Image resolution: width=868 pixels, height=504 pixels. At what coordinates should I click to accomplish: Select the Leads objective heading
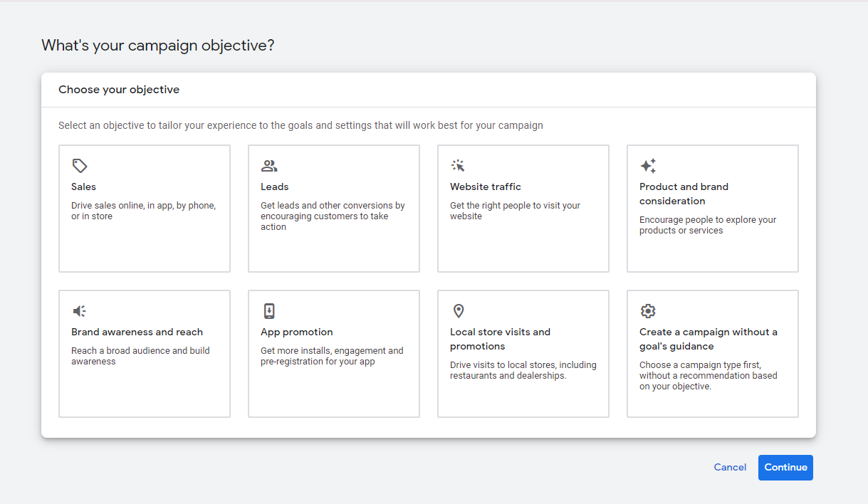(x=274, y=187)
